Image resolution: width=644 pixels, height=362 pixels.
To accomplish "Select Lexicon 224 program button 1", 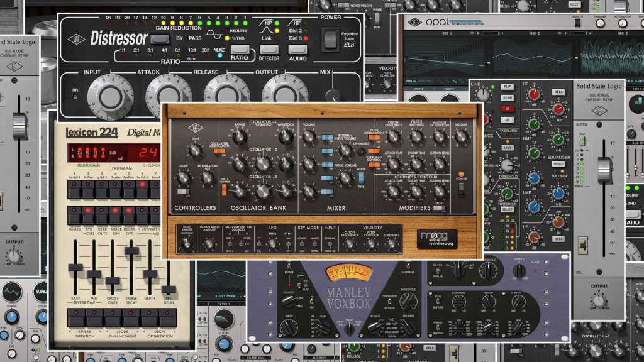I will [74, 189].
